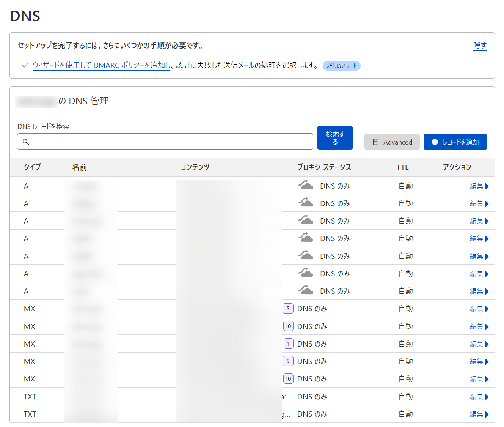Sort by the タイプ column header

click(32, 167)
